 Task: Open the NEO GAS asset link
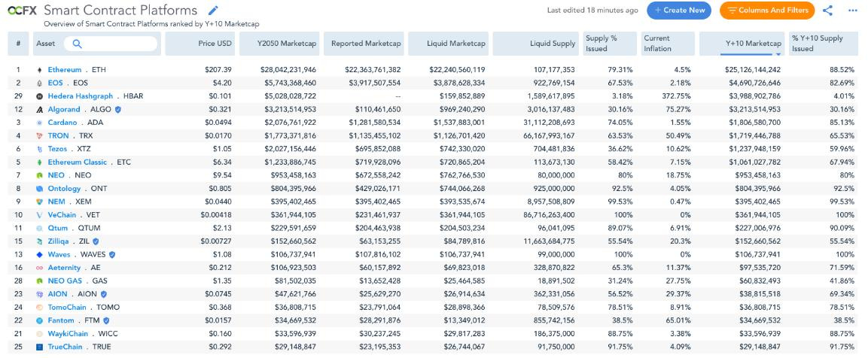[65, 281]
